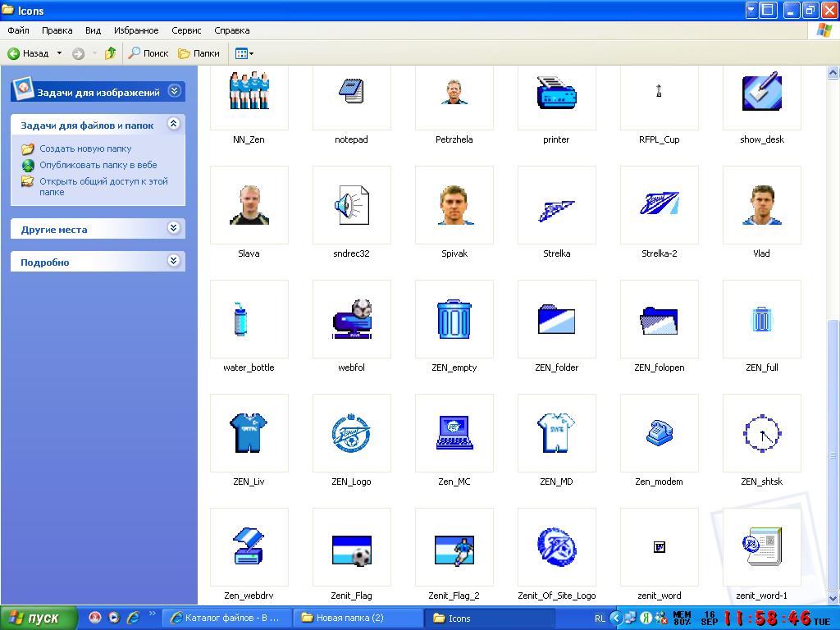
Task: Open the Файл menu
Action: pos(18,30)
